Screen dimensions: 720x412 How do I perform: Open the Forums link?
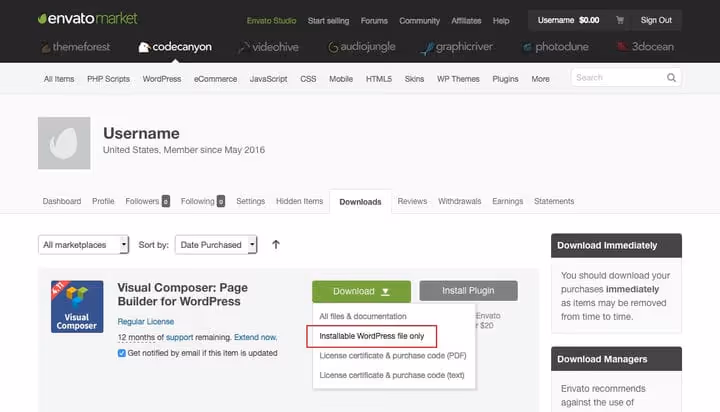tap(374, 21)
